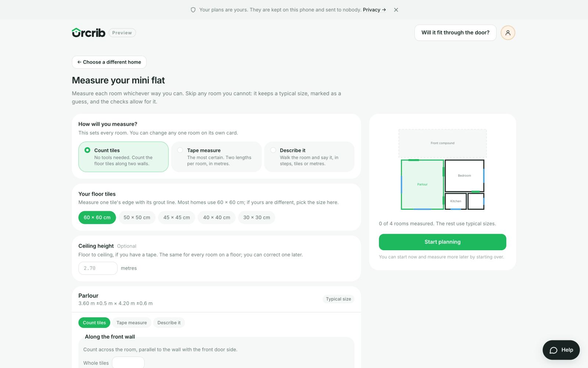Viewport: 588px width, 368px height.
Task: Select the Bedroom in the floor plan
Action: (x=465, y=176)
